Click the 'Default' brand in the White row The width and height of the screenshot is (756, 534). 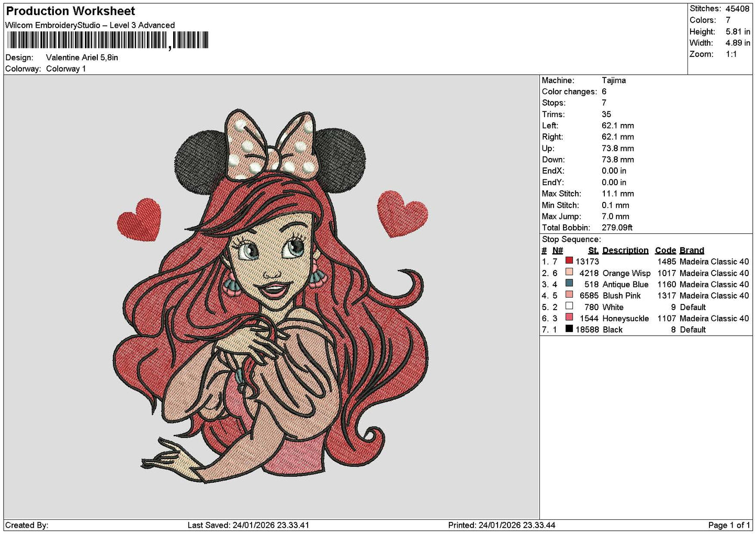[x=693, y=308]
